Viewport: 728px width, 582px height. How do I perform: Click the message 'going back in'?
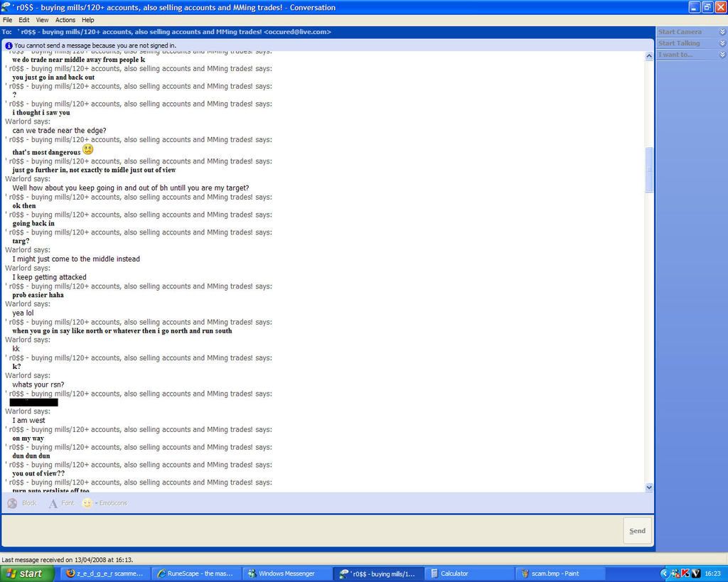coord(33,223)
